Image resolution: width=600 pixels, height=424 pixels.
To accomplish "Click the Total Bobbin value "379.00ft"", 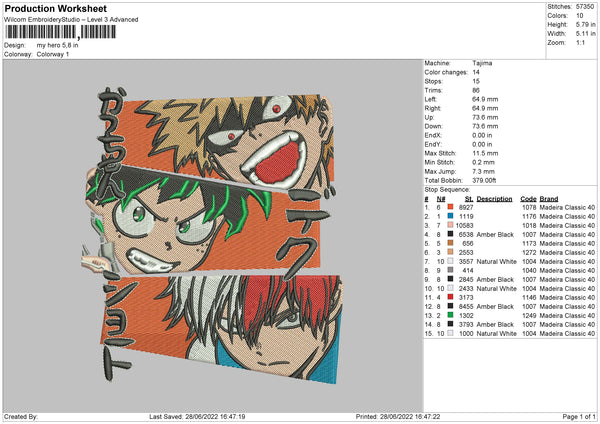I will [x=484, y=180].
